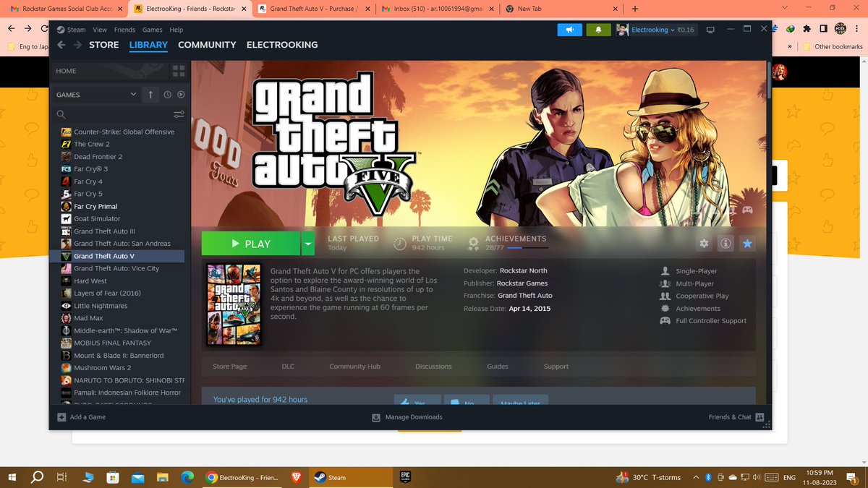This screenshot has height=488, width=868.
Task: Switch library to collections grid view
Action: click(x=178, y=71)
